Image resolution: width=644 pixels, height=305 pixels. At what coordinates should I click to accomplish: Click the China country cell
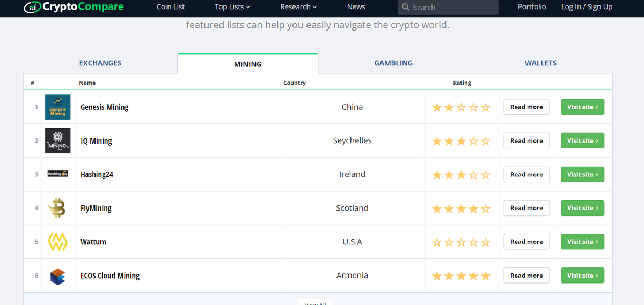(352, 107)
